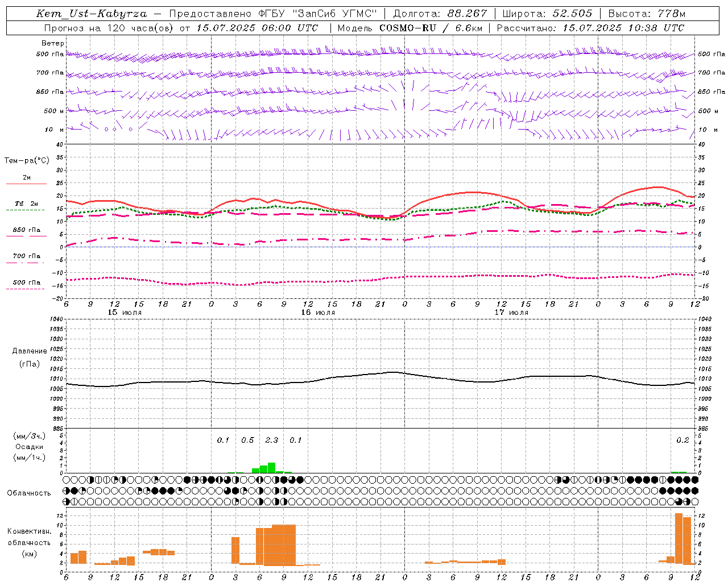Click the "Ветер" wind panel label

pyautogui.click(x=53, y=43)
